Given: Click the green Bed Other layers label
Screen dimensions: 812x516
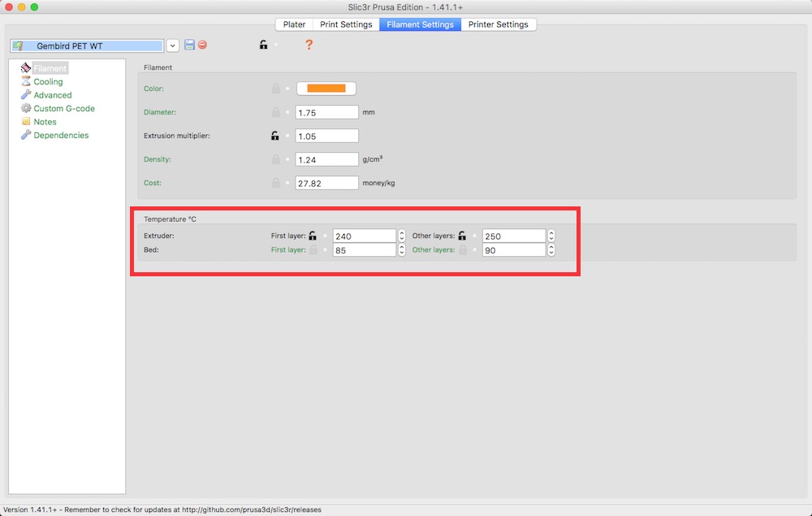Looking at the screenshot, I should pos(434,249).
